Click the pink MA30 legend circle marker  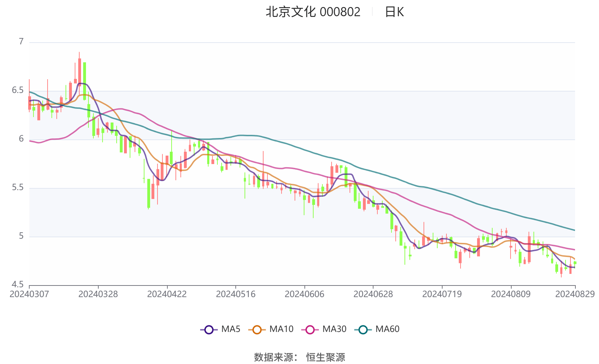310,330
